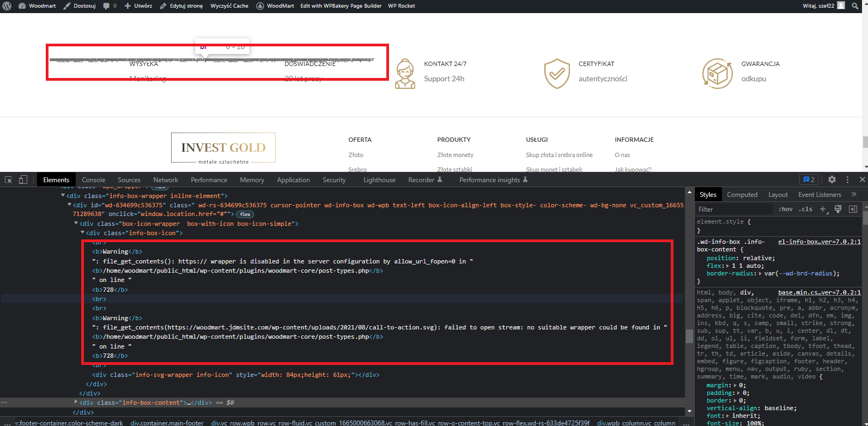Switch to the Computed pane tab

(x=742, y=195)
